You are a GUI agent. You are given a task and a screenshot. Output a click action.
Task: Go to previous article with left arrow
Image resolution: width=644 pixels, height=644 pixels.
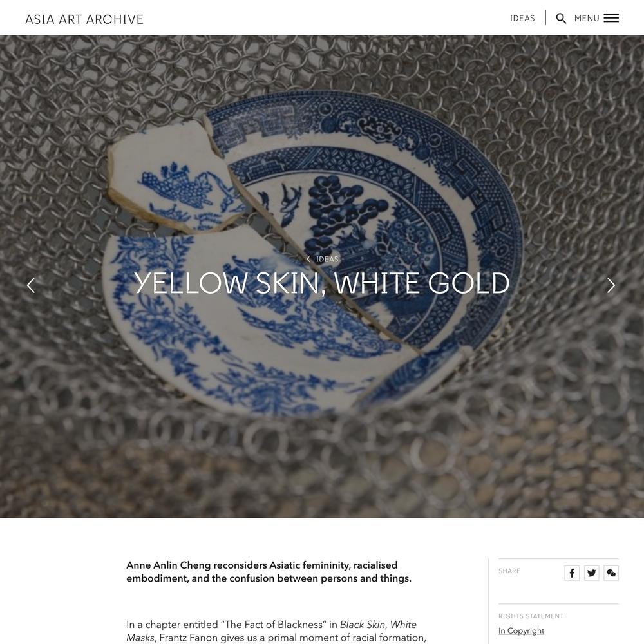[31, 285]
